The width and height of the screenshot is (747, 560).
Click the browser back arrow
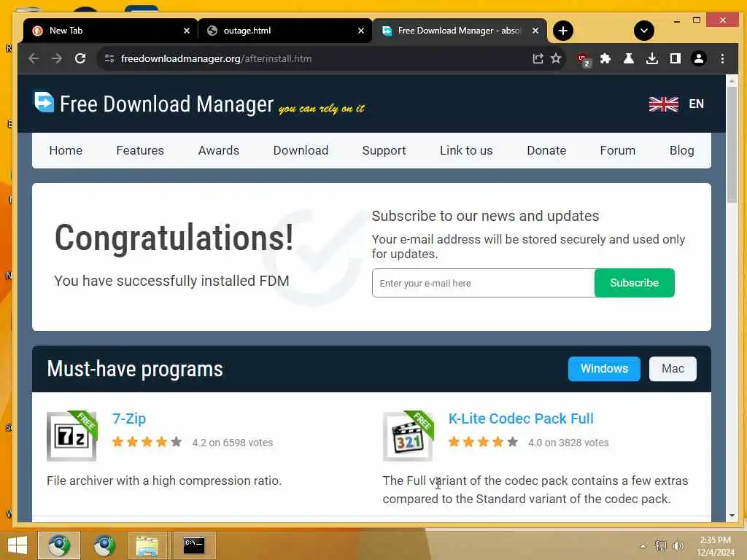[x=34, y=58]
